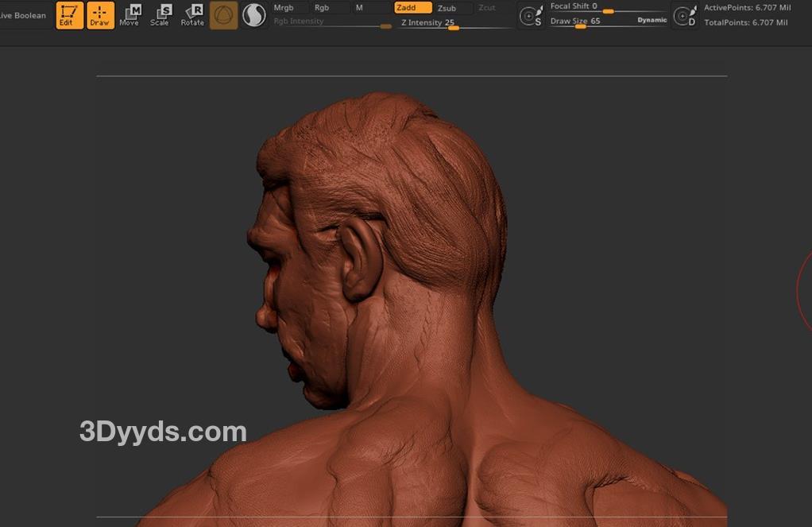812x527 pixels.
Task: Toggle the Mrgb mode
Action: pos(288,8)
